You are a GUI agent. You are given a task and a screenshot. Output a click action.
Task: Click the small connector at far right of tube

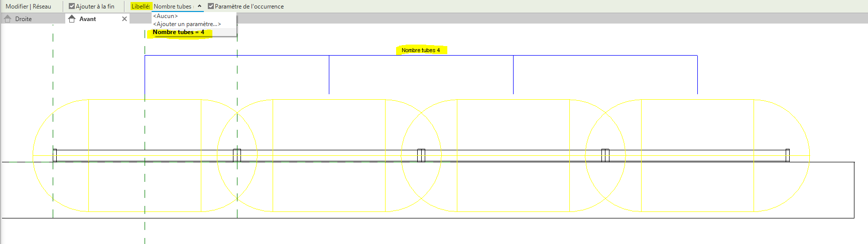coord(787,155)
